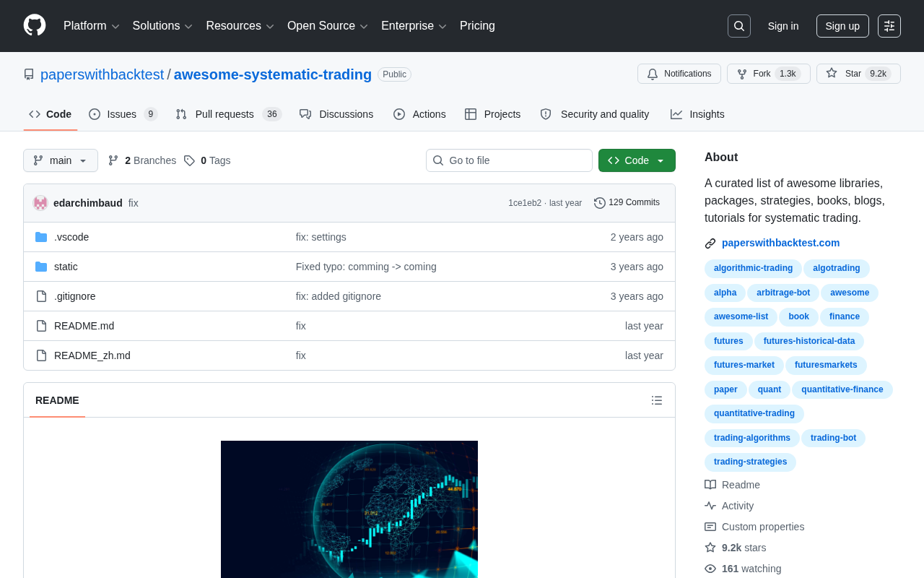
Task: Open the Pricing page
Action: click(x=477, y=26)
